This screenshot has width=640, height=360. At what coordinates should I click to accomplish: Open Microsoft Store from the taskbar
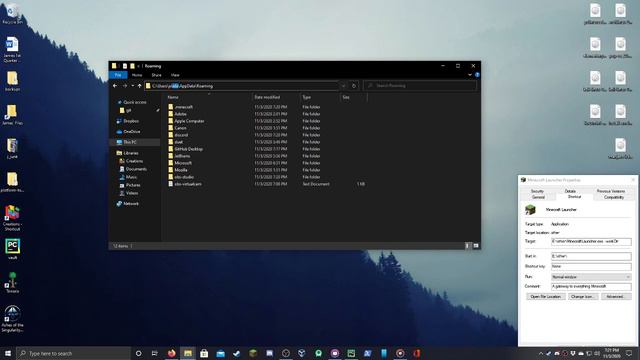(x=204, y=353)
